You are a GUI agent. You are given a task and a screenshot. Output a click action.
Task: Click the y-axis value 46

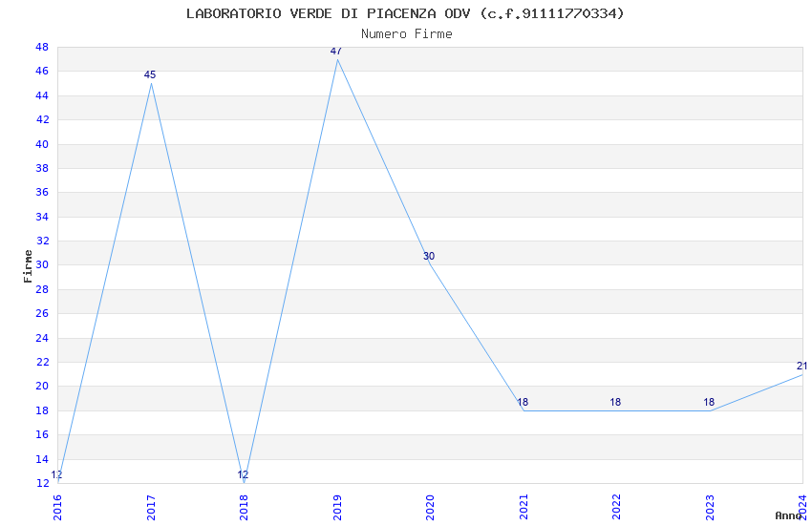click(42, 71)
